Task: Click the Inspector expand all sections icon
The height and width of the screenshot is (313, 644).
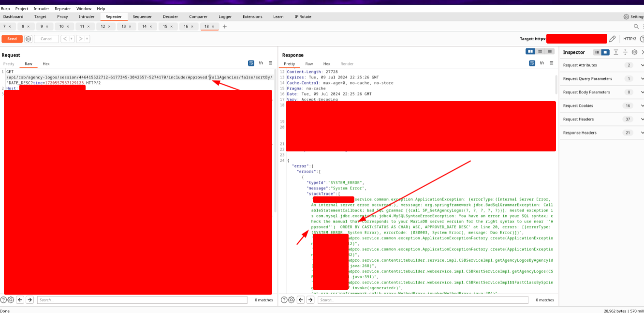Action: click(616, 52)
